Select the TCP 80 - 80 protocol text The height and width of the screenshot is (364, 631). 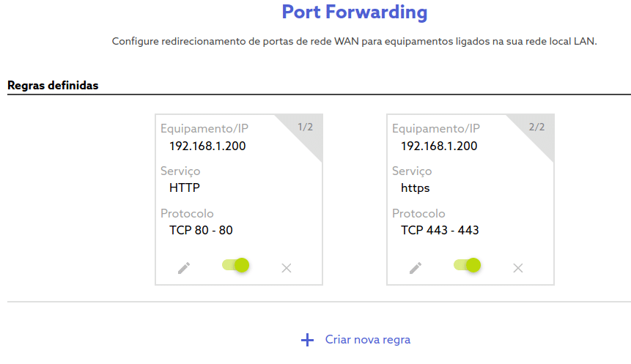point(201,230)
